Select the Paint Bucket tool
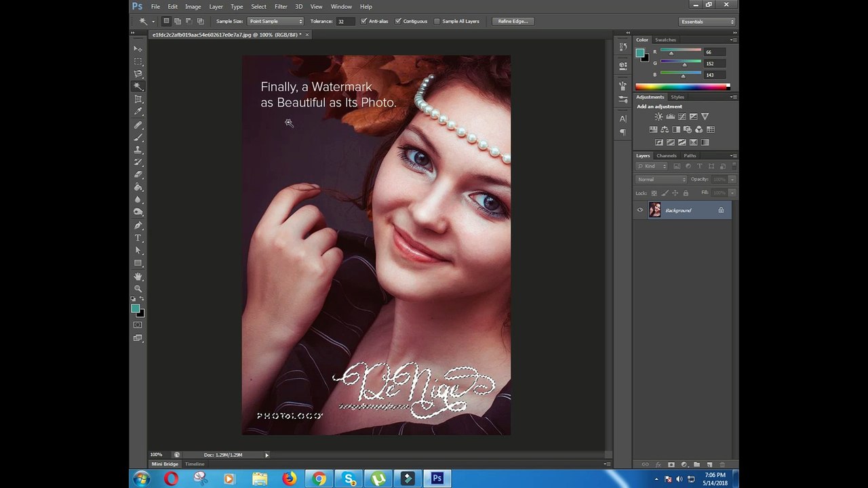 point(138,187)
